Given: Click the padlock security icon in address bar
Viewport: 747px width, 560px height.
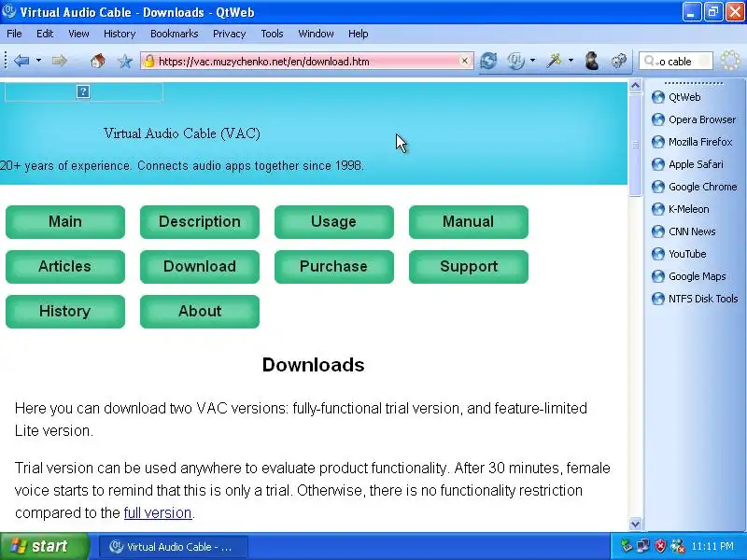Looking at the screenshot, I should pos(149,61).
